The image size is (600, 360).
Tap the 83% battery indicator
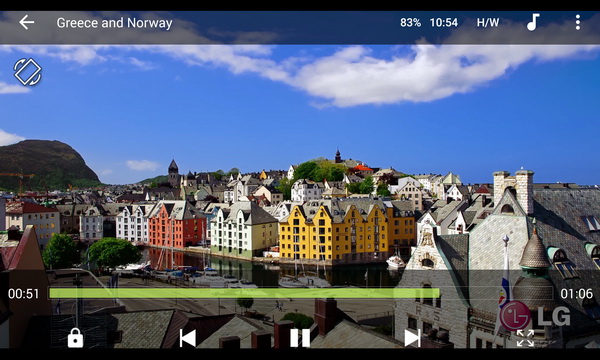click(410, 23)
